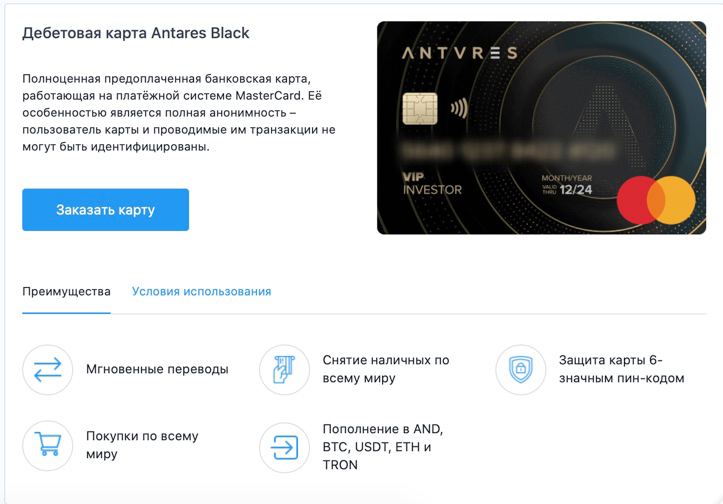This screenshot has height=504, width=723.
Task: Click the Мгновенные переводы label
Action: pos(157,369)
